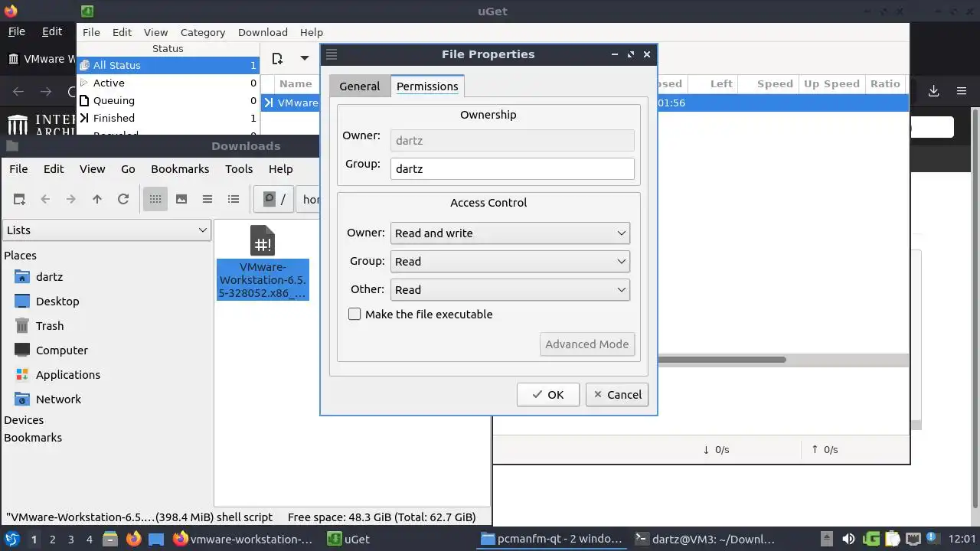This screenshot has width=980, height=551.
Task: Open Computer in Places sidebar
Action: (x=51, y=350)
